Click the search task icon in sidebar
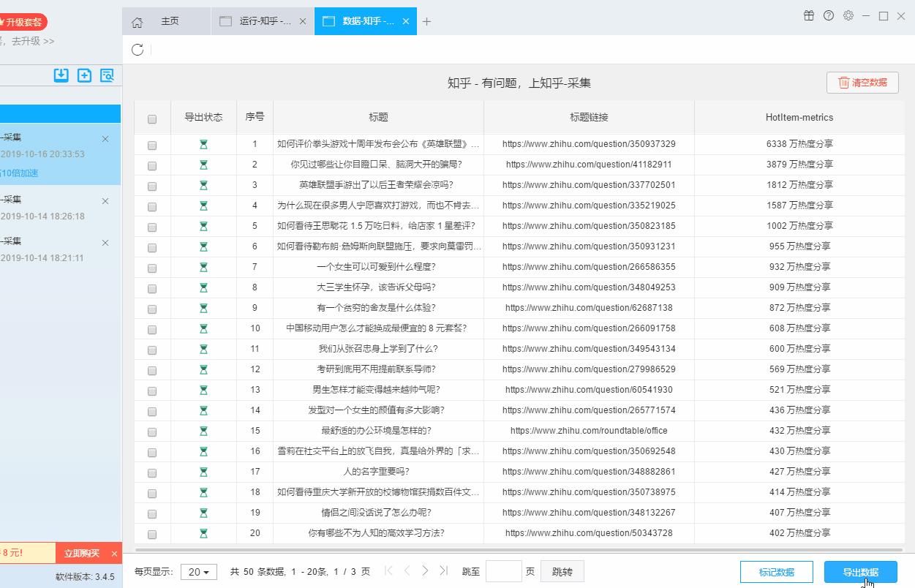 tap(107, 75)
